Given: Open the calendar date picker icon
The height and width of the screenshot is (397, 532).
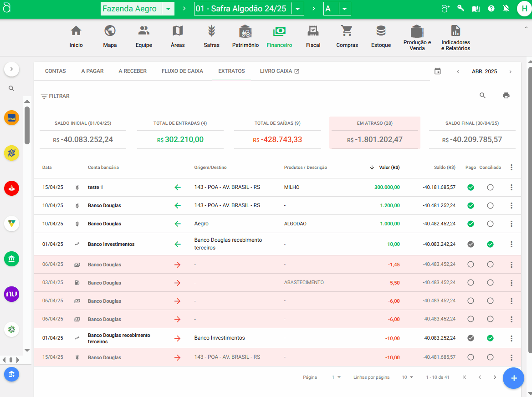Looking at the screenshot, I should tap(438, 71).
